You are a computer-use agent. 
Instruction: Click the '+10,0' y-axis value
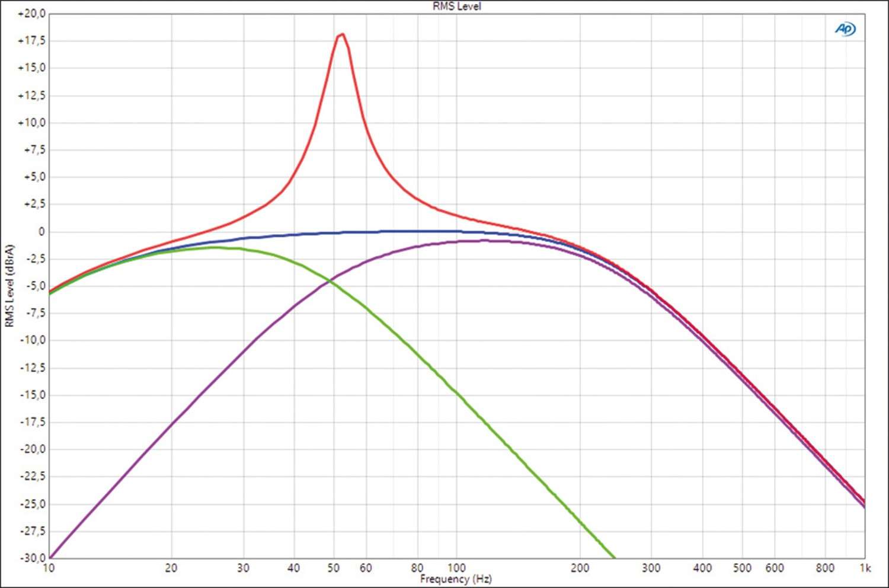pos(32,123)
